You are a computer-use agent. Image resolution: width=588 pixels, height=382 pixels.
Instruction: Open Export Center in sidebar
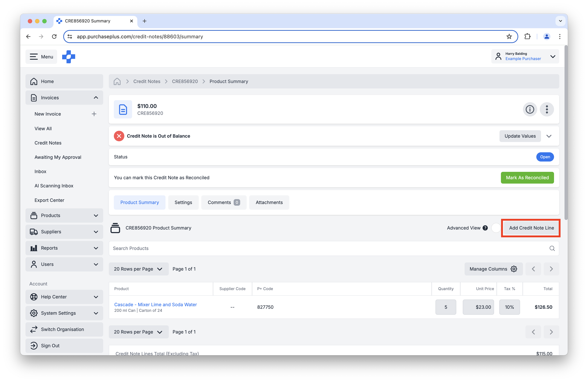[49, 200]
